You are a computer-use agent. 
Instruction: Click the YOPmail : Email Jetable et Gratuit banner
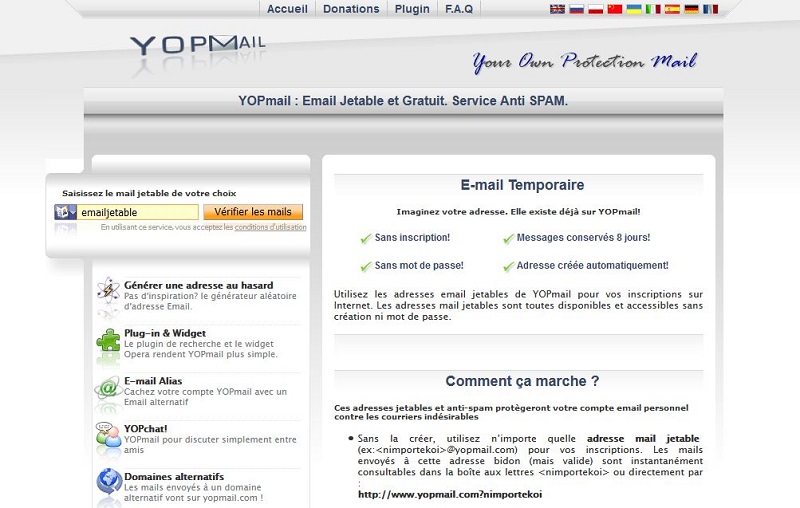click(403, 101)
